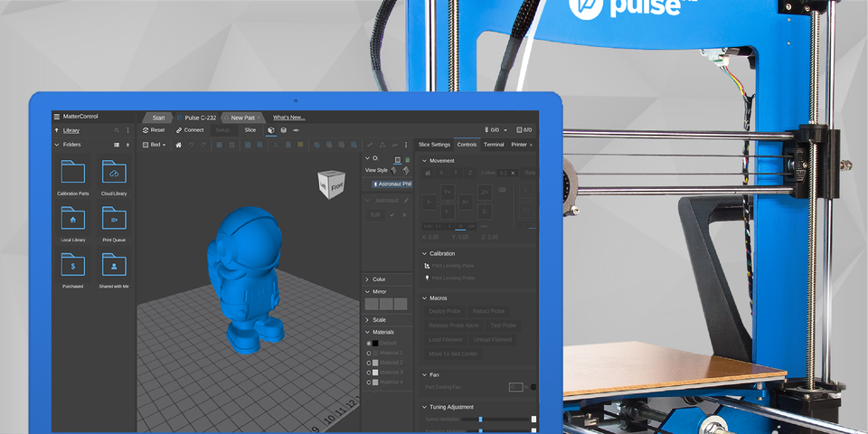Collapse the Tuning Adjustment section
Screen dimensions: 868x434
(x=425, y=407)
